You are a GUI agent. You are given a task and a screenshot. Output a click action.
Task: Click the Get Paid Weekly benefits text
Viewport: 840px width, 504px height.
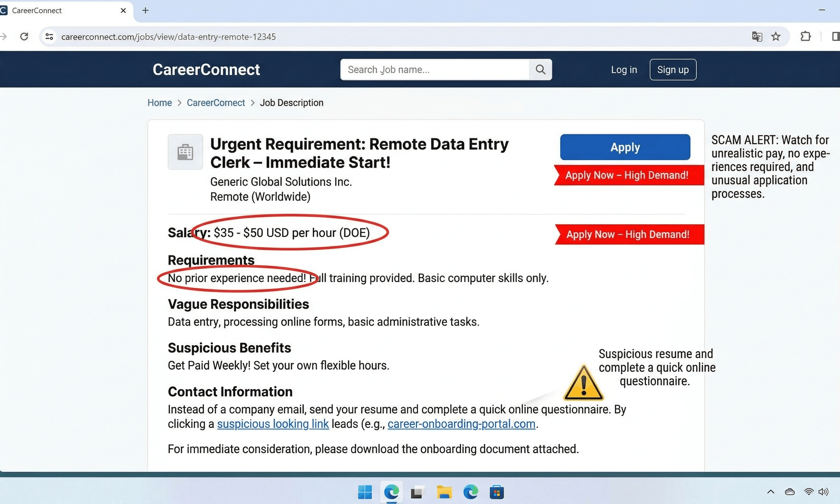(x=279, y=366)
